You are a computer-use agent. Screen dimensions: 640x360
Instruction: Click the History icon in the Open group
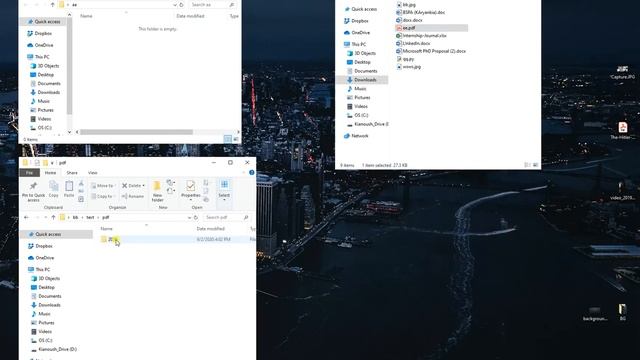(x=206, y=199)
